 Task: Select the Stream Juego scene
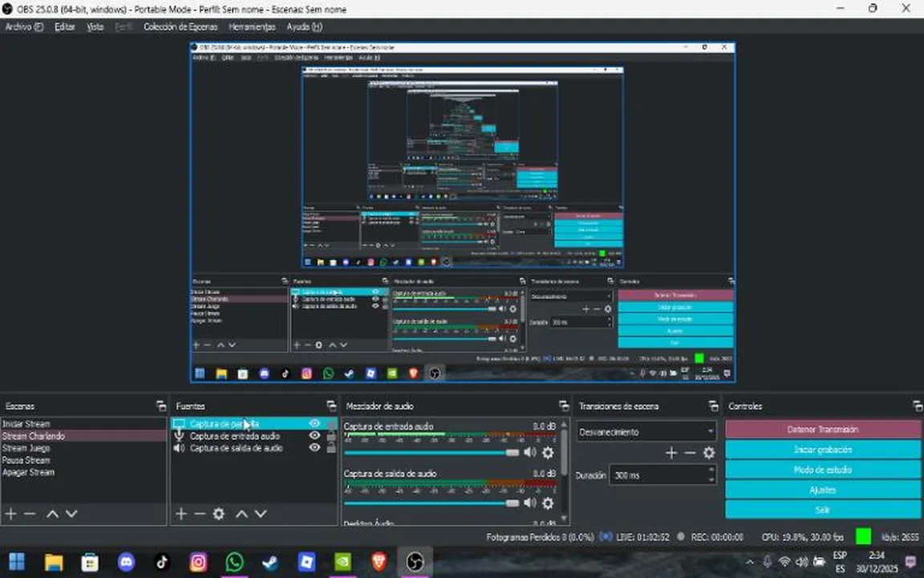[x=83, y=448]
